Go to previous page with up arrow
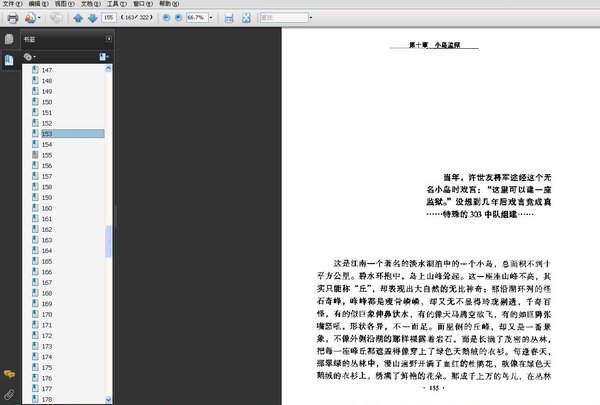This screenshot has height=405, width=600. pos(78,18)
